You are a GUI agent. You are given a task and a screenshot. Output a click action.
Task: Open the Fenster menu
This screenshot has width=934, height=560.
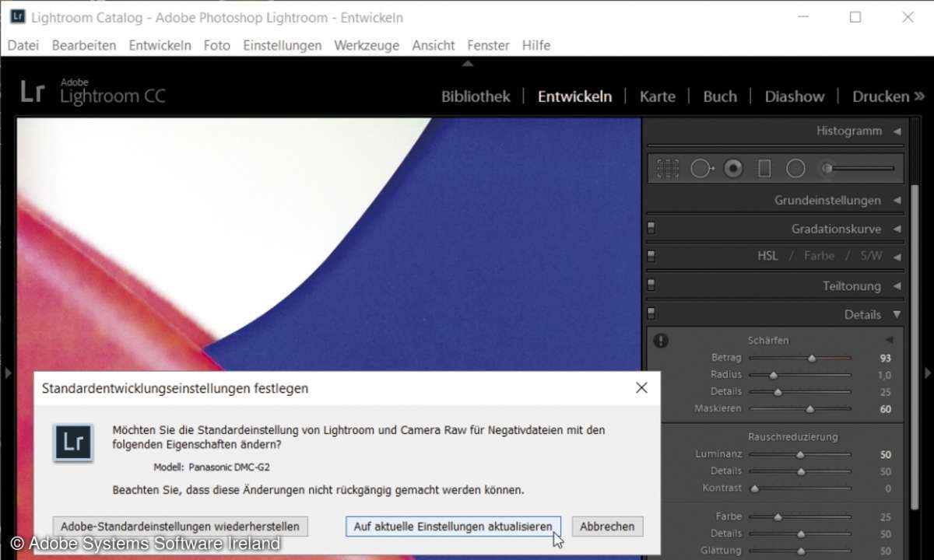click(489, 45)
